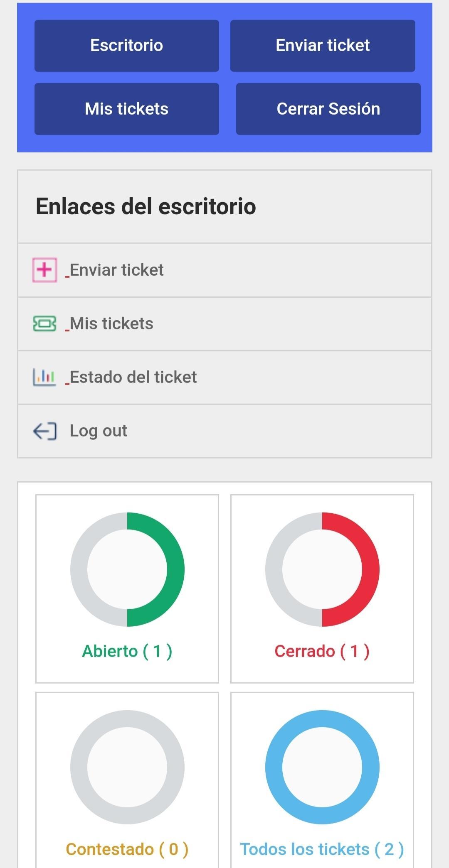The height and width of the screenshot is (868, 449).
Task: Click the pink plus icon beside Enviar ticket
Action: (x=44, y=270)
